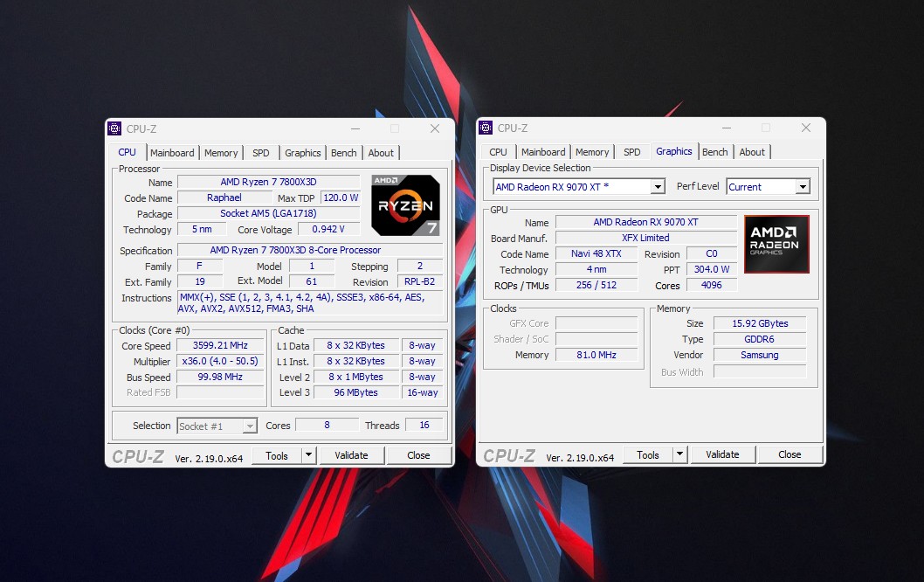
Task: Expand the Perf Level dropdown set to Current
Action: (x=803, y=187)
